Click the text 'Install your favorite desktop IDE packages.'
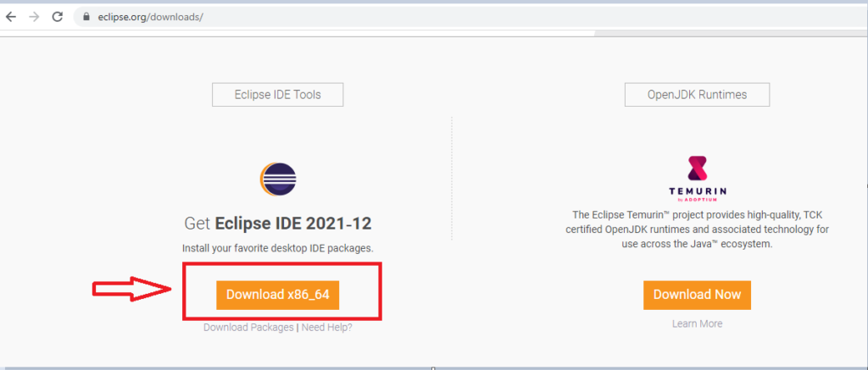868x370 pixels. click(277, 248)
